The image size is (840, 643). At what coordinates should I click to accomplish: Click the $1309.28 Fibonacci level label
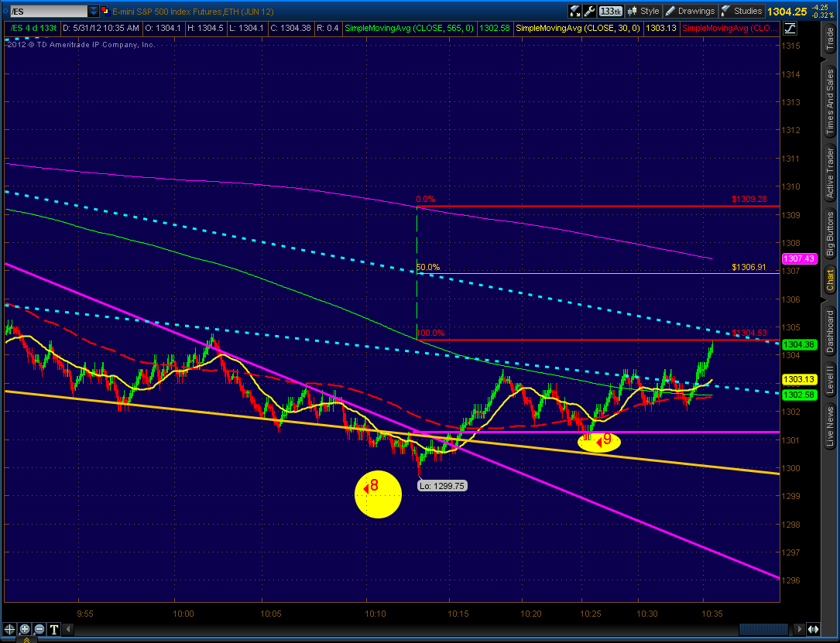pyautogui.click(x=749, y=199)
